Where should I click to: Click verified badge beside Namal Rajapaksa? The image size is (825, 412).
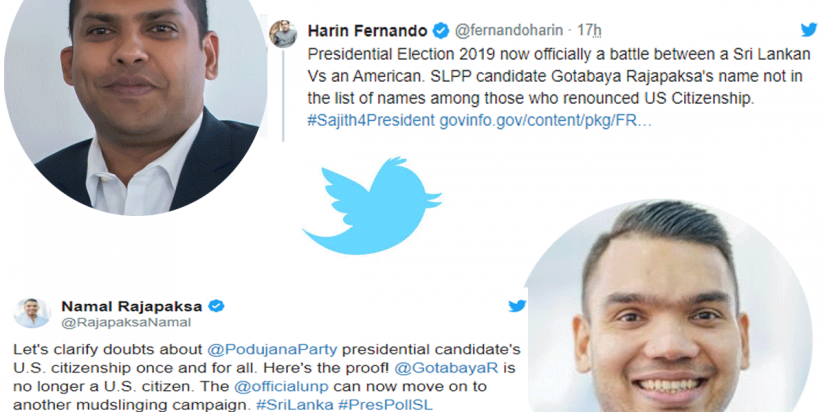pyautogui.click(x=215, y=305)
